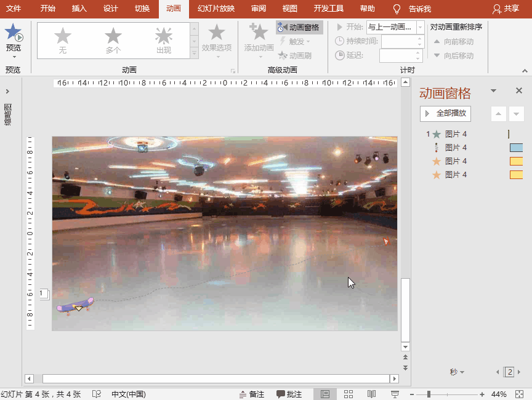The image size is (532, 400).
Task: Click the skateboard picture on slide
Action: pos(75,306)
